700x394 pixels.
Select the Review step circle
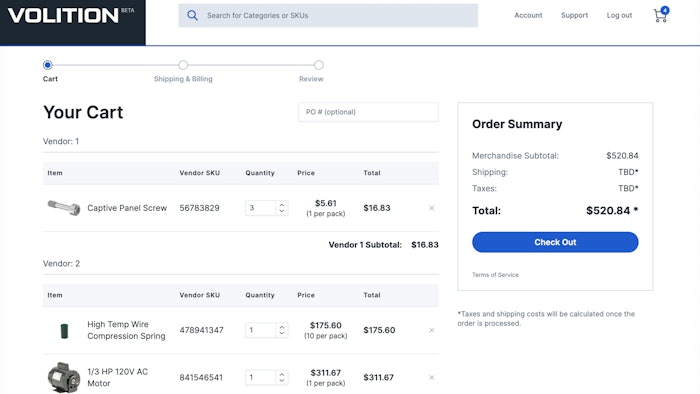319,65
